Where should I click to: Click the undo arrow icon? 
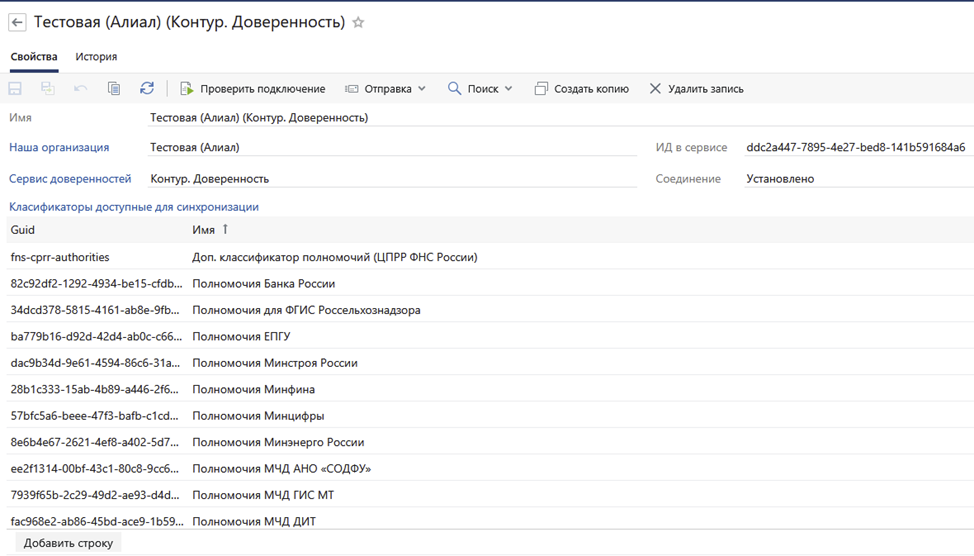coord(80,89)
